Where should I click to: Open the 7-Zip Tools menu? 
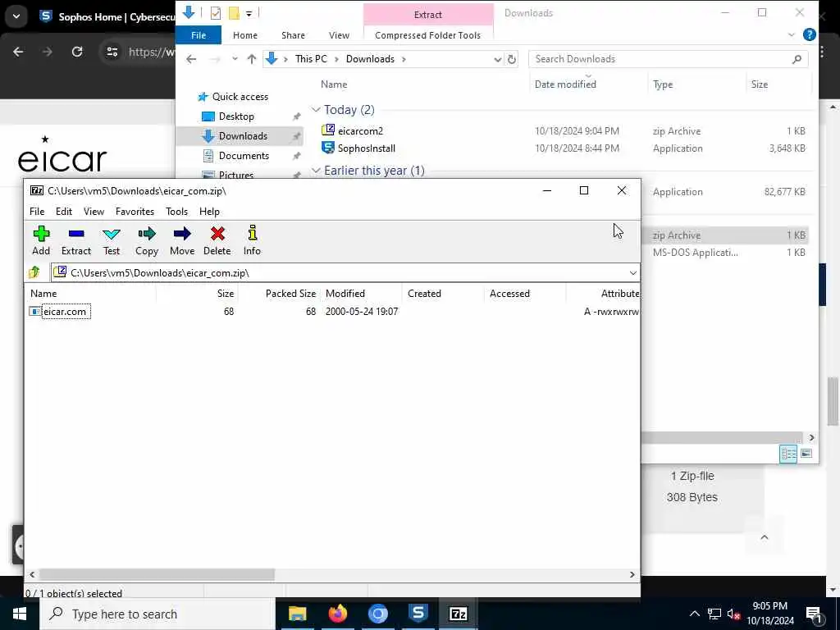(x=177, y=212)
